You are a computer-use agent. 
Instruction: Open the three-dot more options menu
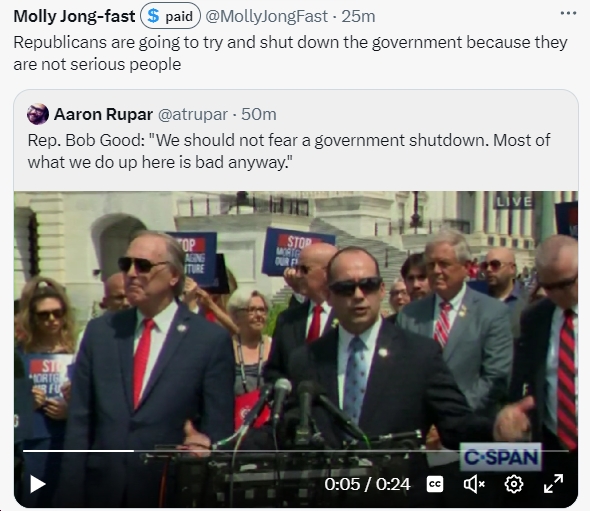click(x=568, y=14)
